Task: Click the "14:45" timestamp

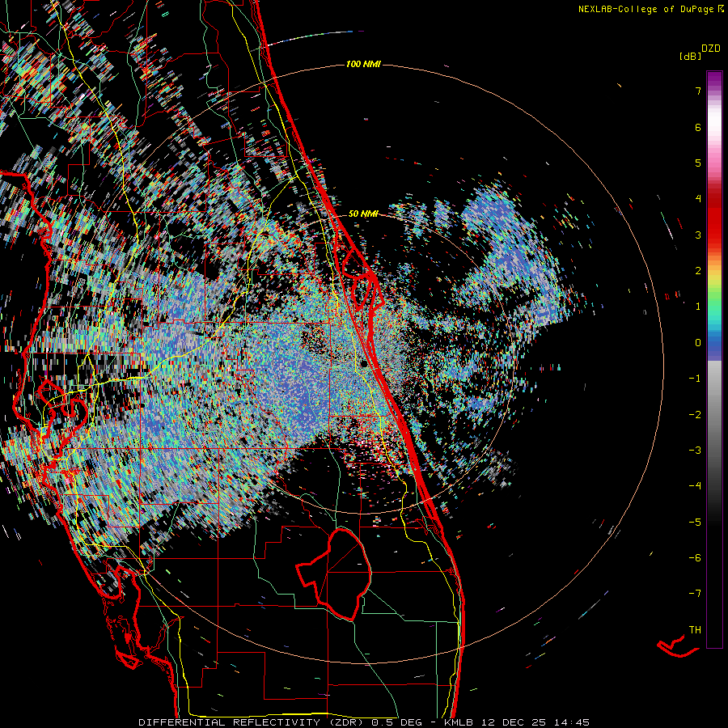Action: [x=574, y=722]
